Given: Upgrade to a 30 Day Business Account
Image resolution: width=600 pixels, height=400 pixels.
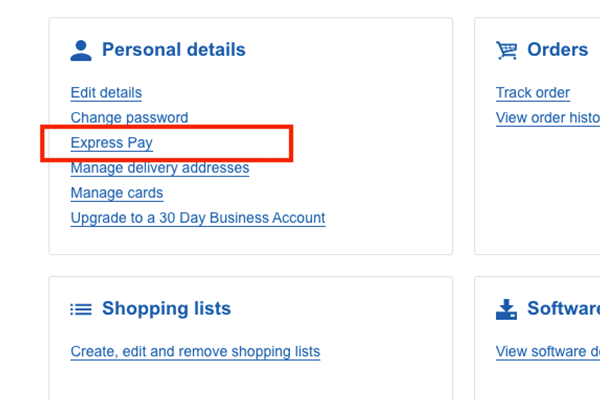Looking at the screenshot, I should coord(198,218).
